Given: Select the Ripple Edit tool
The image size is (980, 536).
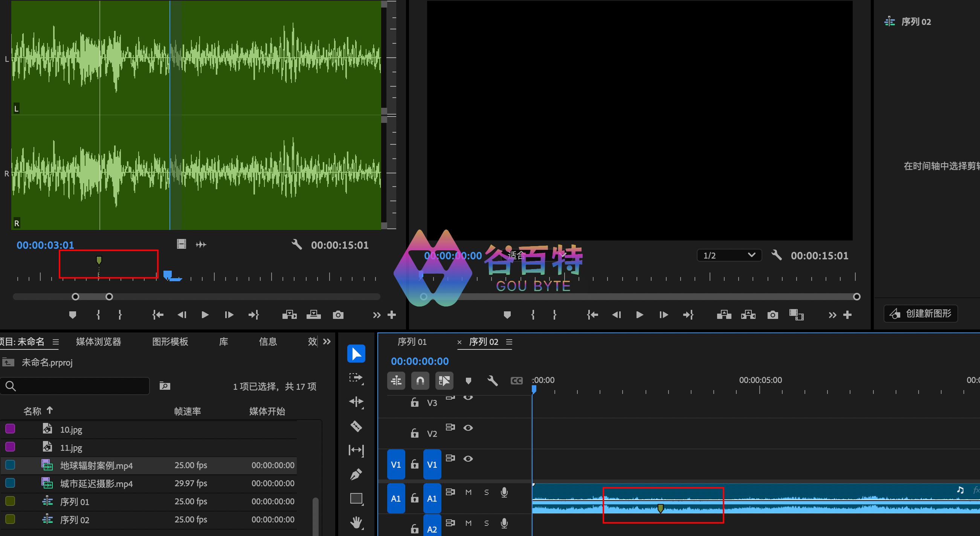Looking at the screenshot, I should pos(356,401).
